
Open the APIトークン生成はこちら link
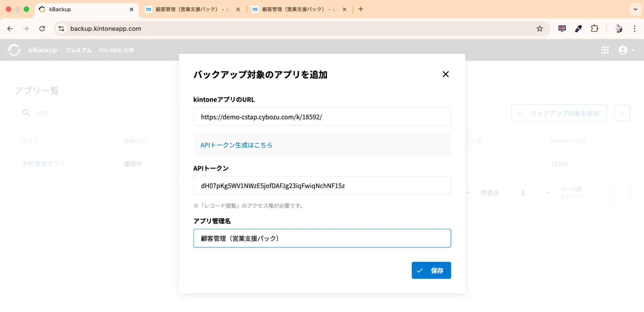pos(236,145)
